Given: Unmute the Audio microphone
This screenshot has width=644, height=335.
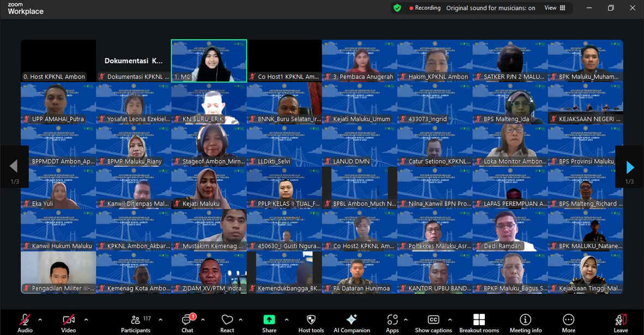Looking at the screenshot, I should click(x=25, y=323).
